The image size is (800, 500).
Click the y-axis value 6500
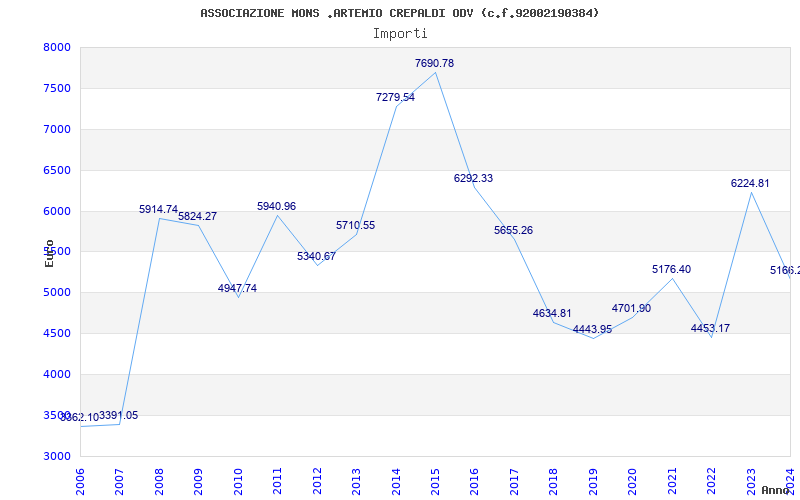57,170
